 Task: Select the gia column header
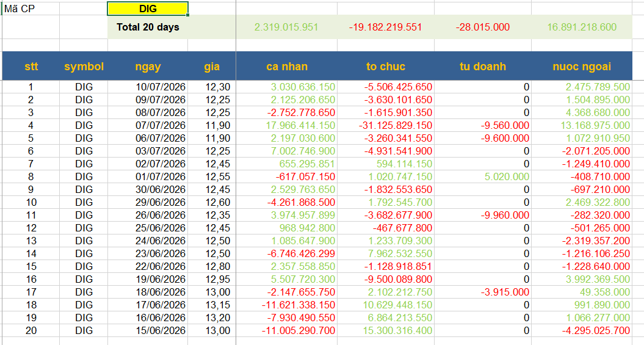(212, 66)
